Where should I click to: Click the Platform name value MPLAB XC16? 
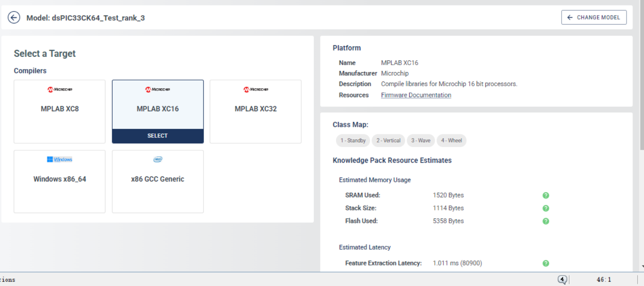399,63
